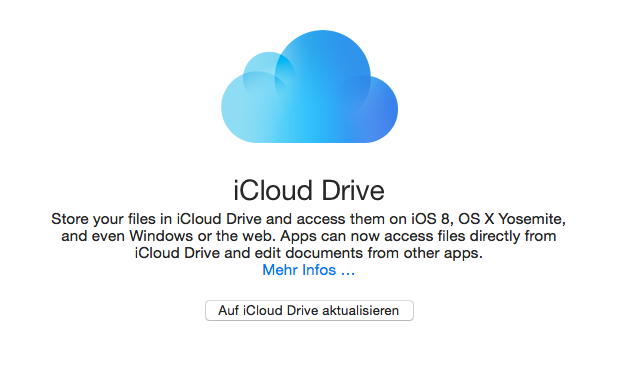Viewport: 624px width, 367px height.
Task: Click "Auf iCloud Drive aktualisieren" button
Action: 309,310
